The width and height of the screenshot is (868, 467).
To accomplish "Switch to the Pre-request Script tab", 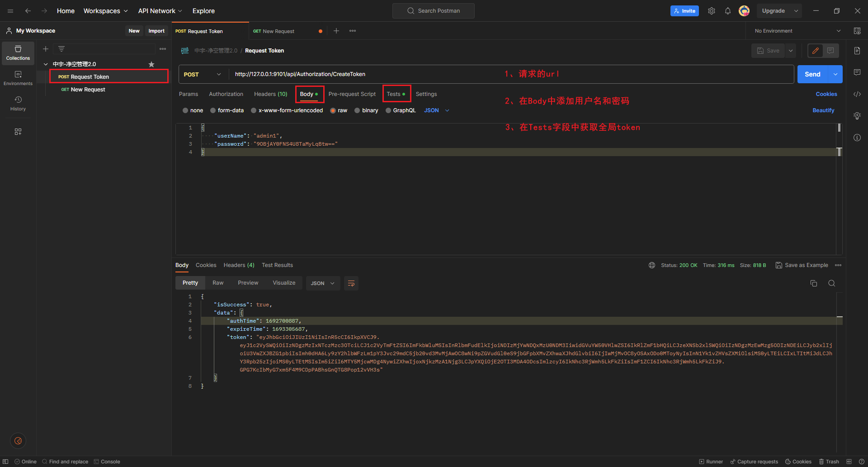I will point(352,94).
